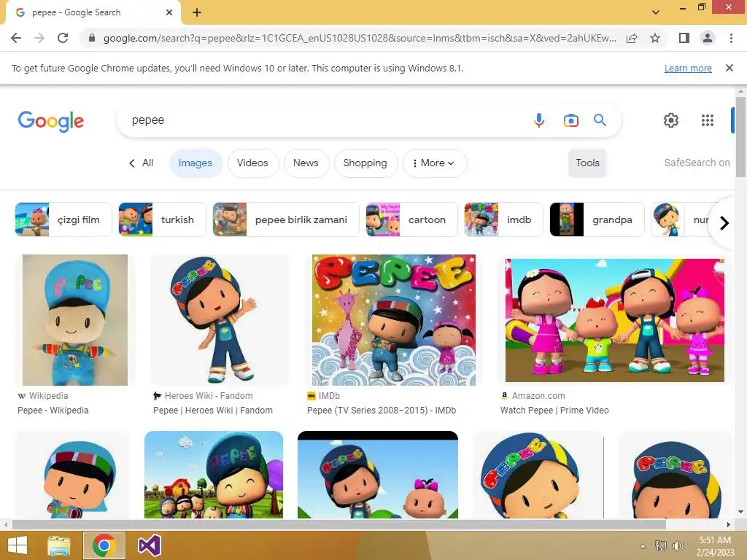
Task: Search by image camera icon
Action: coord(570,120)
